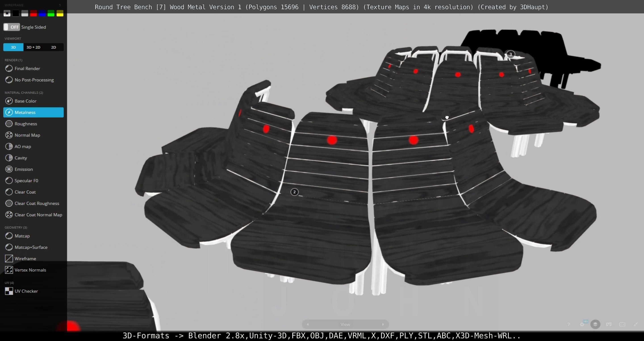The image size is (644, 341).
Task: Show the Vertex Normals display
Action: click(30, 270)
